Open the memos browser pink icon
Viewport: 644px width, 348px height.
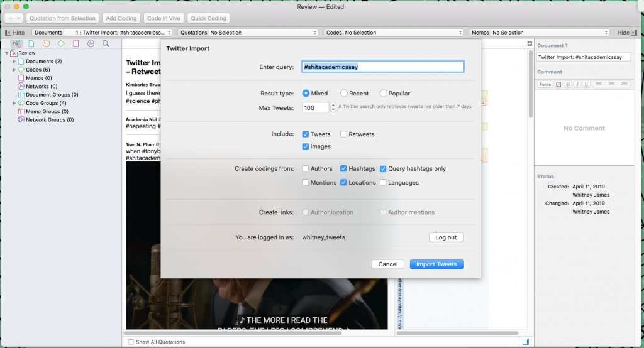coord(75,43)
